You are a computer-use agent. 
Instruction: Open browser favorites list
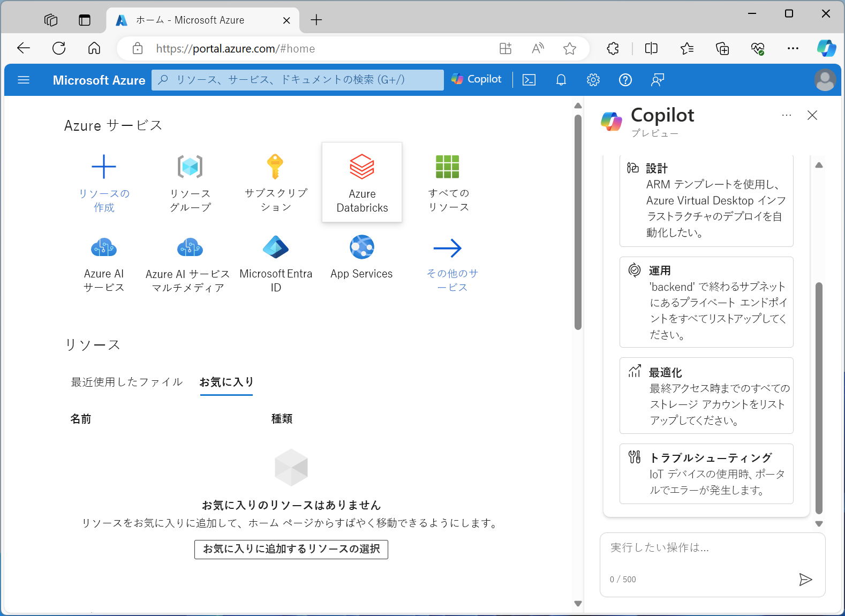(687, 49)
